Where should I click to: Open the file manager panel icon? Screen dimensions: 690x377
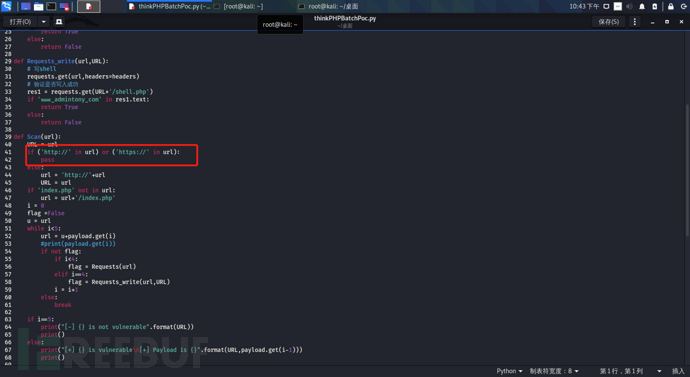(39, 7)
